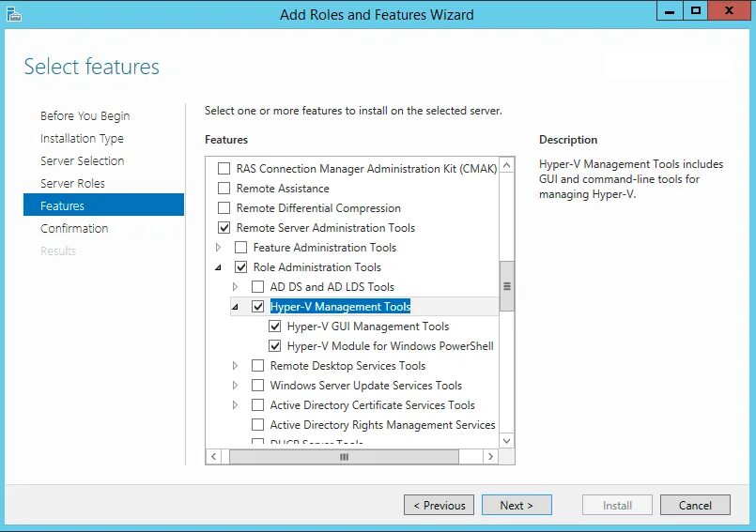Maximize the wizard window
Viewport: 756px width, 532px height.
(x=695, y=11)
